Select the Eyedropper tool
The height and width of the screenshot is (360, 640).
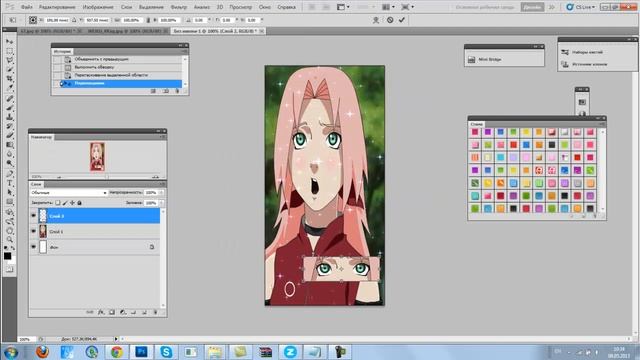pyautogui.click(x=9, y=87)
